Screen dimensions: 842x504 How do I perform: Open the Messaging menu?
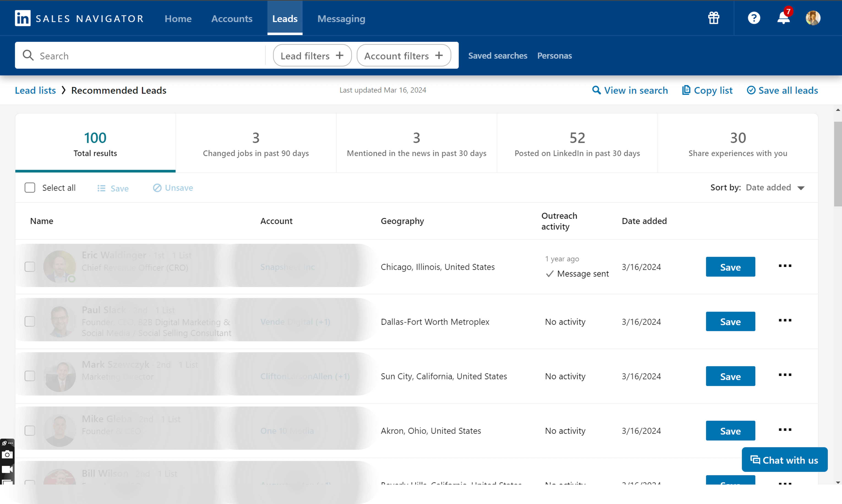341,19
